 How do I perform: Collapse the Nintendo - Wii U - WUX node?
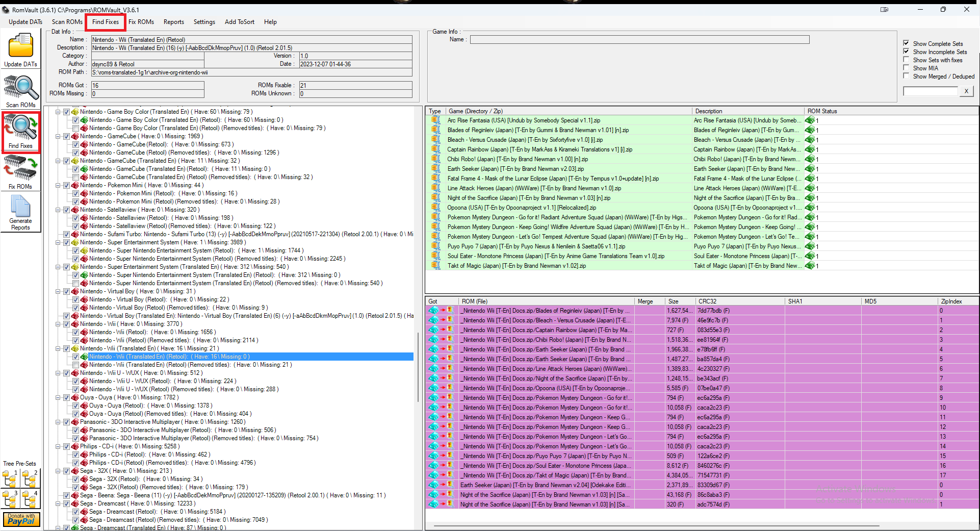tap(58, 373)
